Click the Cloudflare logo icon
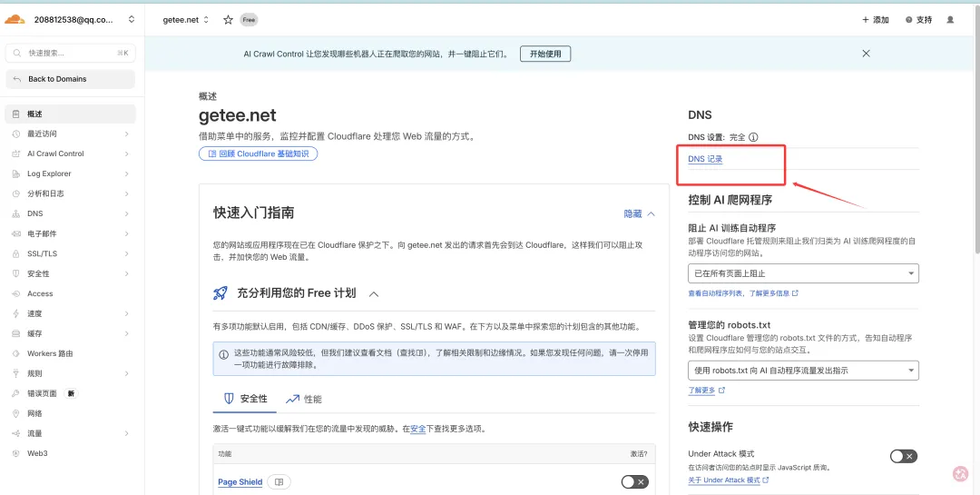980x495 pixels. coord(15,19)
